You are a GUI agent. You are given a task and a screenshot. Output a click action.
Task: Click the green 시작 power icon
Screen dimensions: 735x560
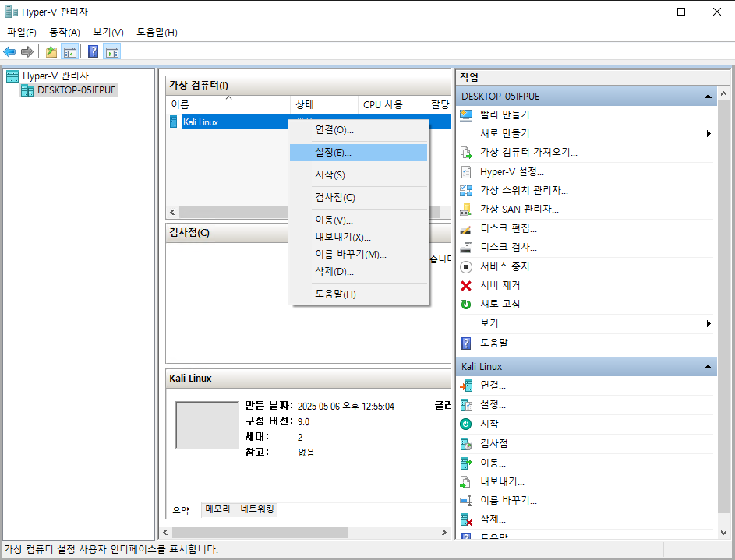click(466, 424)
